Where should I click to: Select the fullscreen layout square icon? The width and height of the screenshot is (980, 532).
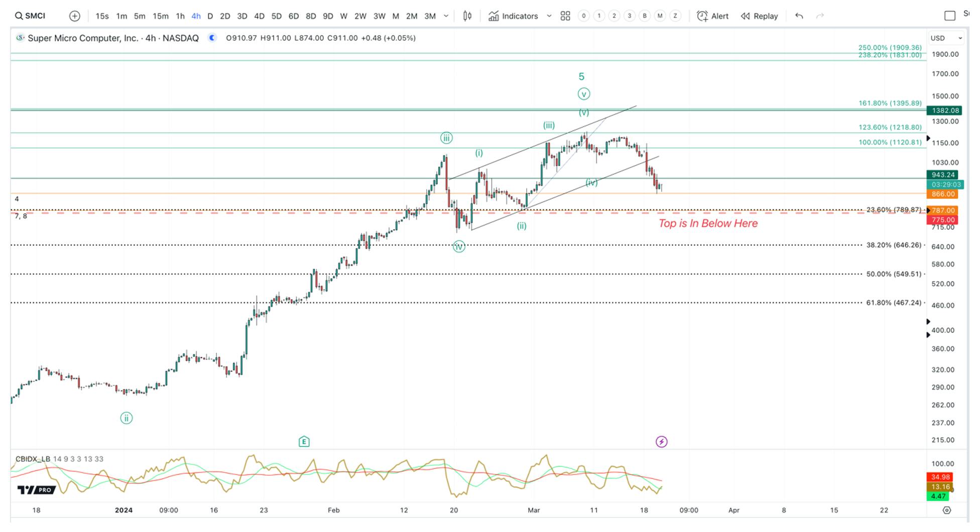pyautogui.click(x=950, y=16)
